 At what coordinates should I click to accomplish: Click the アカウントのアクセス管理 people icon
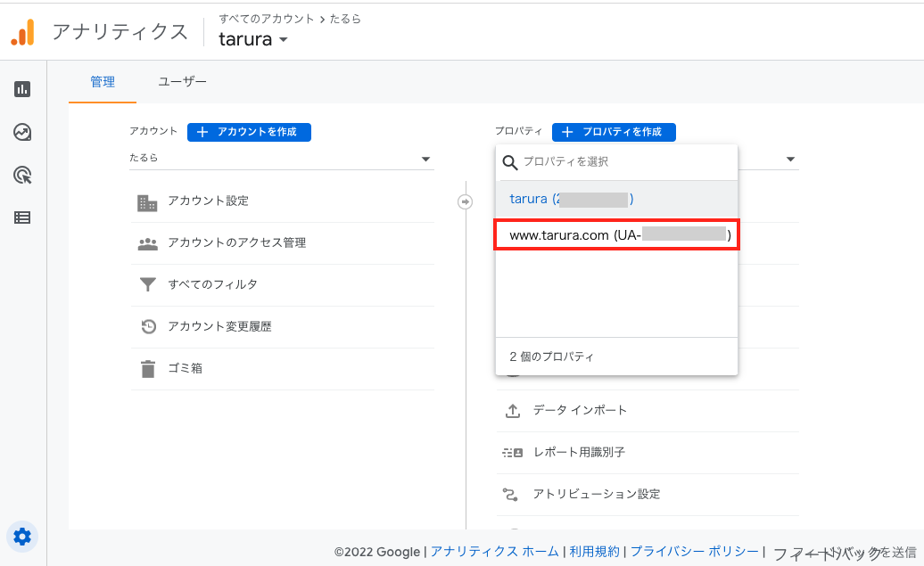147,243
